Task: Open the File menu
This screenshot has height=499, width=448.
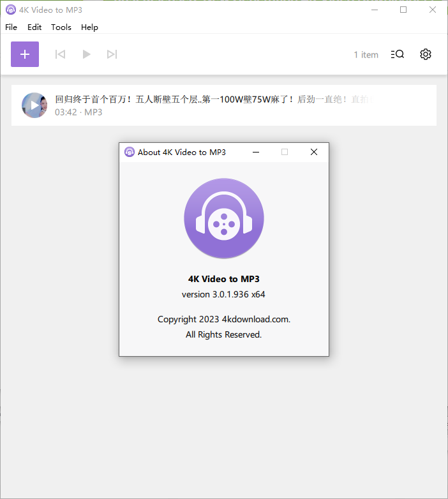Action: point(11,27)
